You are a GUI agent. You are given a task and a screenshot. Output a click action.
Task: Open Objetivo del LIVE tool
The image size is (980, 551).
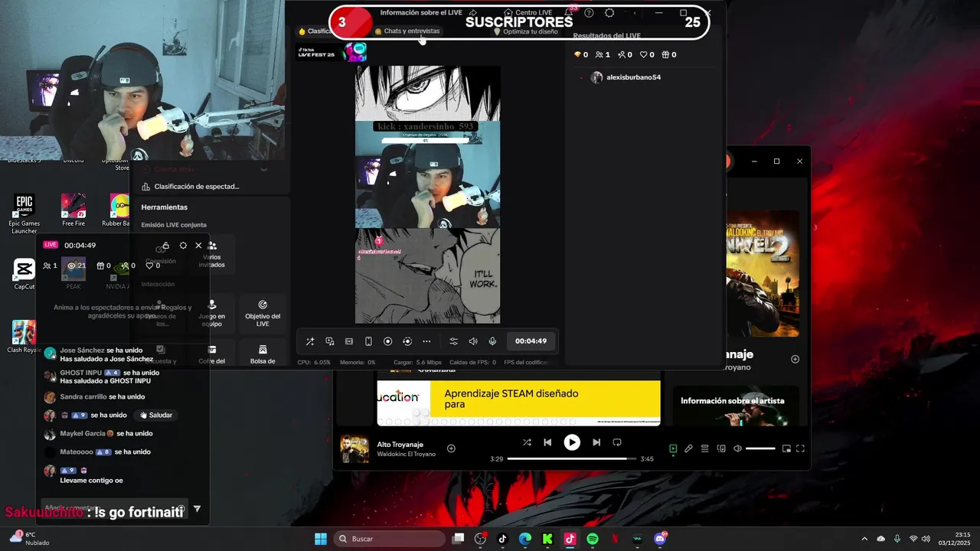263,314
